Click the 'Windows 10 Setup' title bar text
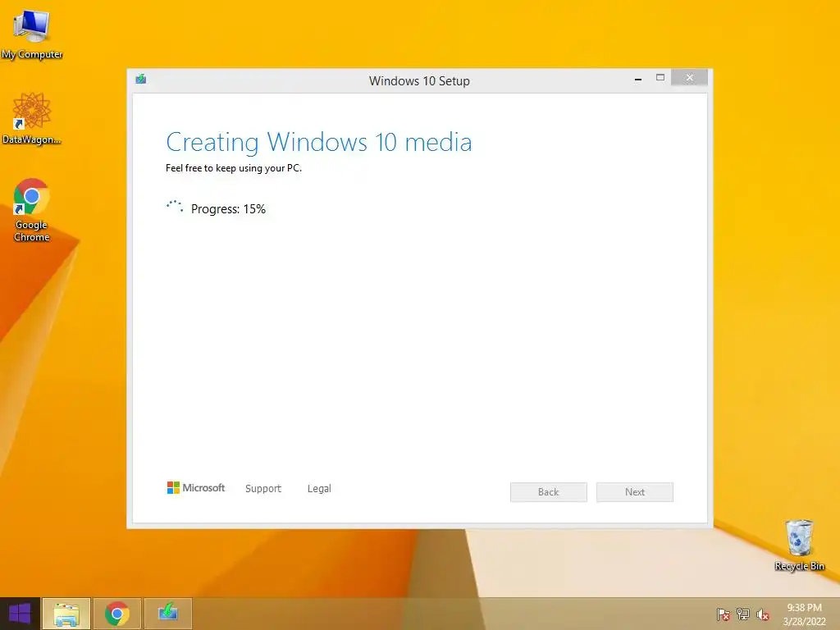This screenshot has height=630, width=840. pyautogui.click(x=419, y=81)
